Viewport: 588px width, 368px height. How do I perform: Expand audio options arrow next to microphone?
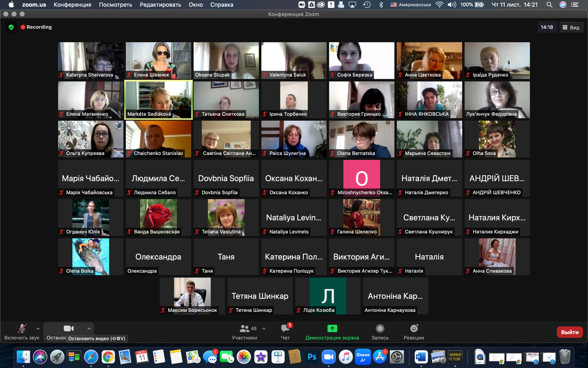(x=38, y=329)
